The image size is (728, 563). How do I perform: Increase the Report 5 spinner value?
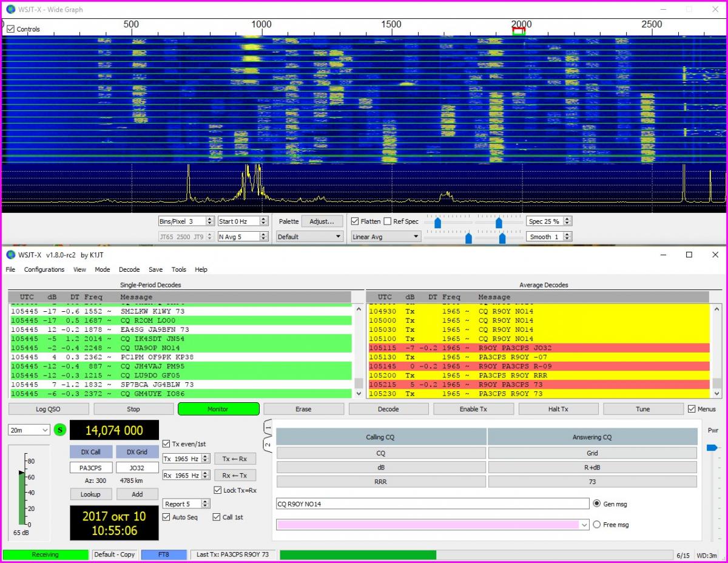tap(206, 502)
